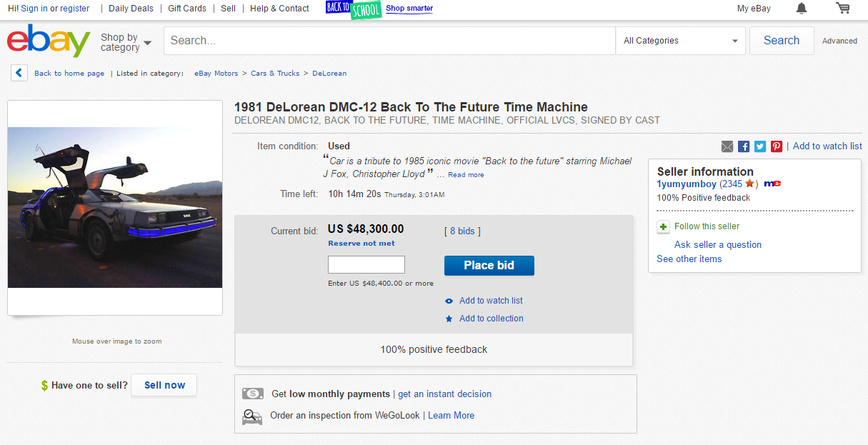Toggle Add to watch list eye icon
Image resolution: width=868 pixels, height=445 pixels.
449,301
